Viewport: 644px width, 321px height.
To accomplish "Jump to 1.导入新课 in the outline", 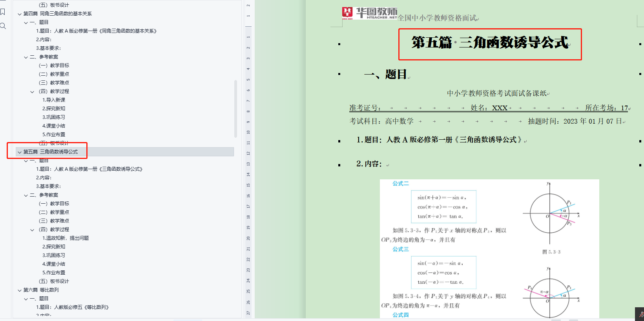I will (x=54, y=100).
